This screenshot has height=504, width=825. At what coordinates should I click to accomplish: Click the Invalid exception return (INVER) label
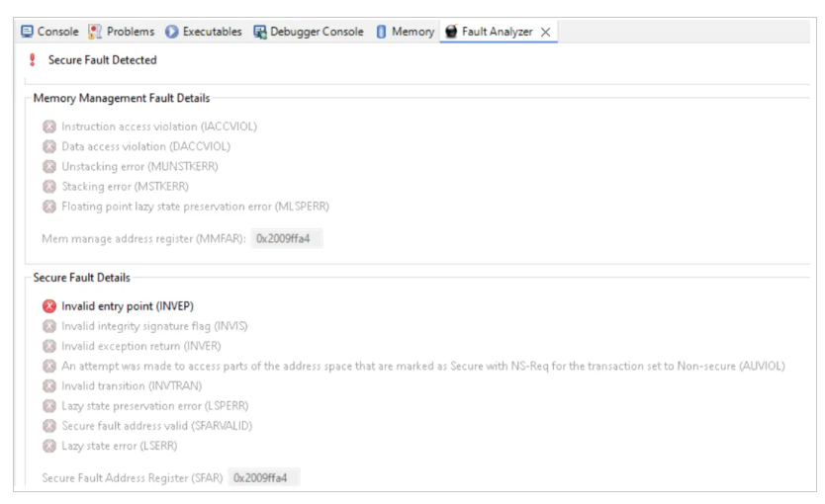click(x=140, y=346)
